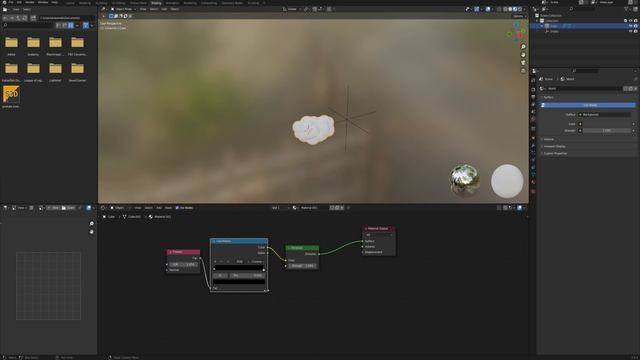Disable Cube in renders via camera icon
The height and width of the screenshot is (360, 640).
[x=636, y=26]
